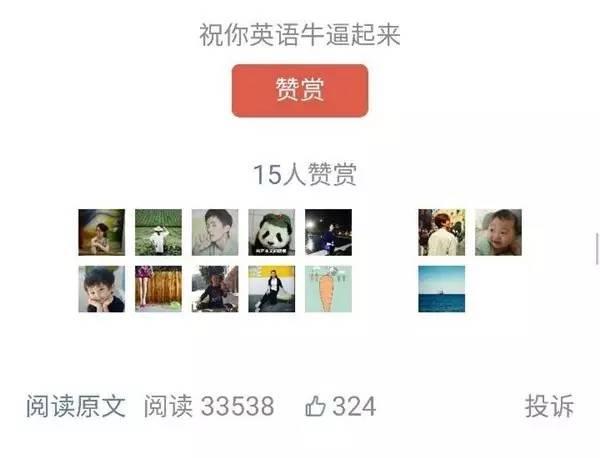This screenshot has width=600, height=458.
Task: Tap the man with hand on chin avatar
Action: point(215,232)
